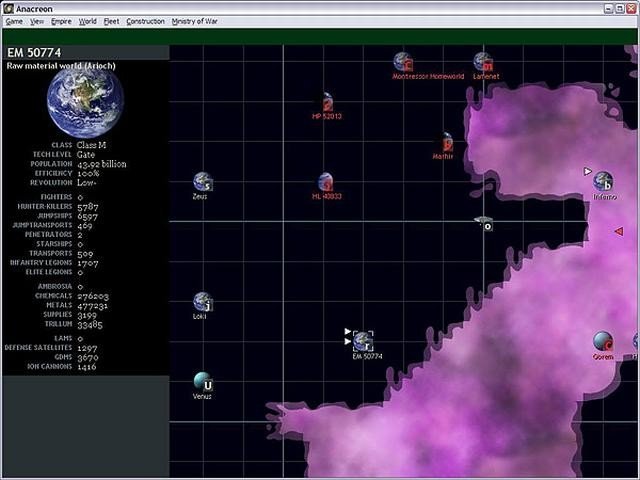Select the Inferno planet in nebula
Viewport: 640px width, 480px height.
point(603,181)
